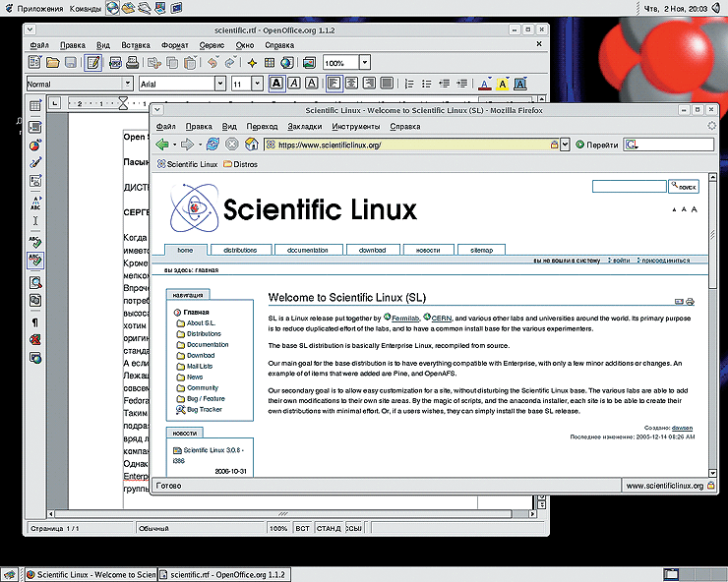Screen dimensions: 728x582
Task: Open Firefox back button history arrow
Action: [x=174, y=145]
